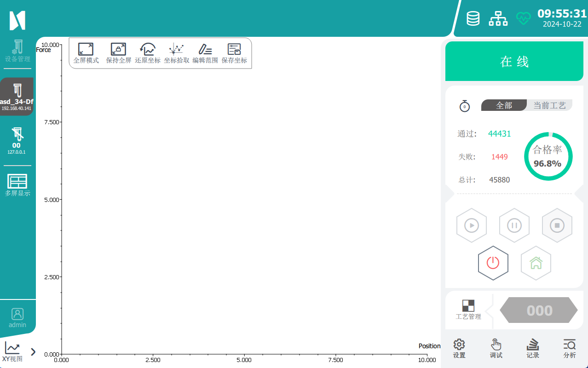Switch to the 当前工艺 tab
The image size is (588, 368).
click(549, 105)
